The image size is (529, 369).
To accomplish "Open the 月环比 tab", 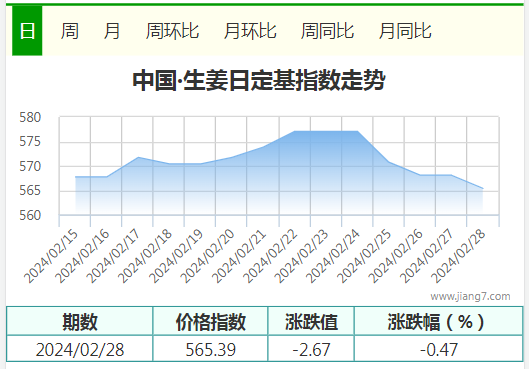I will (250, 31).
